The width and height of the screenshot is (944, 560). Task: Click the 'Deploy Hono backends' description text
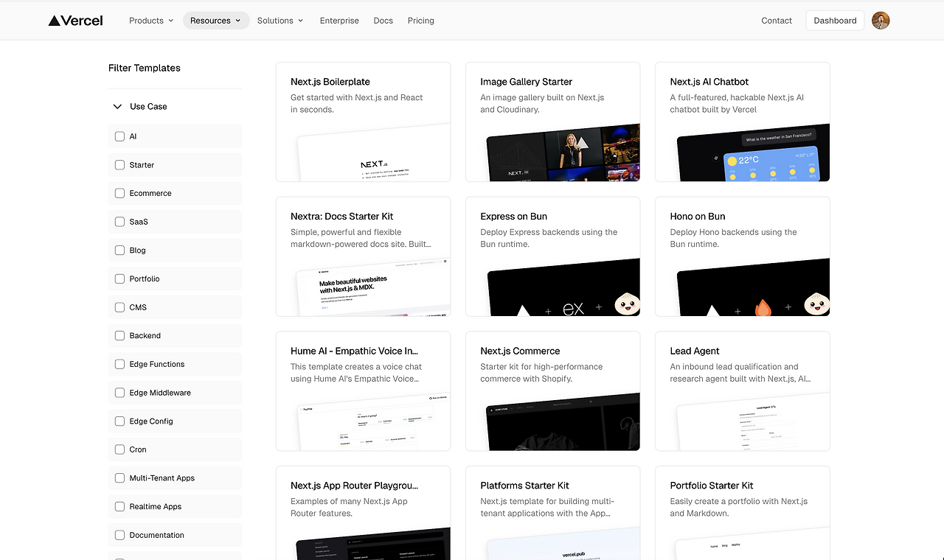[x=733, y=238]
